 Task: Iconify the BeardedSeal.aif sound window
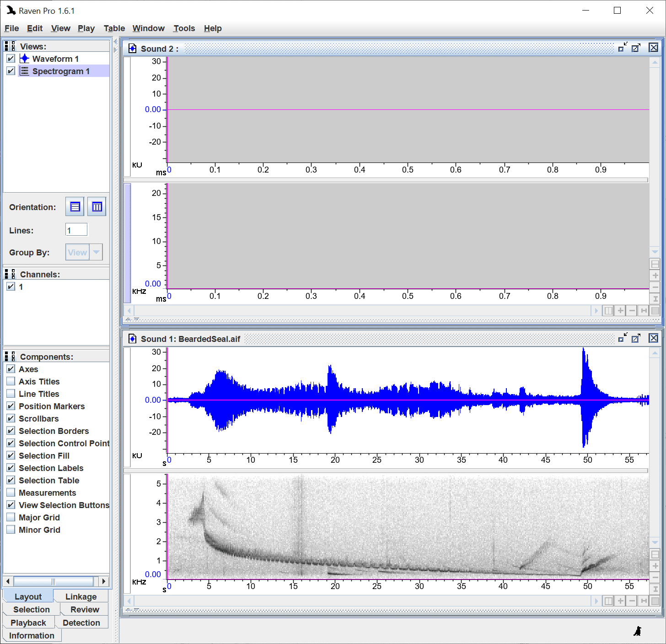pos(622,338)
